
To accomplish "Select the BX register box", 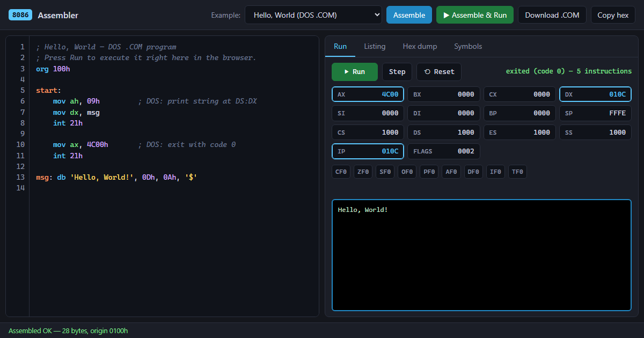I will coord(444,94).
